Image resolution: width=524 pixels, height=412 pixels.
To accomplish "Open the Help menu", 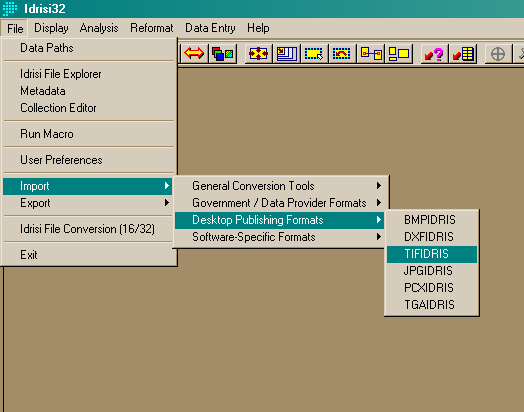I will pyautogui.click(x=258, y=28).
